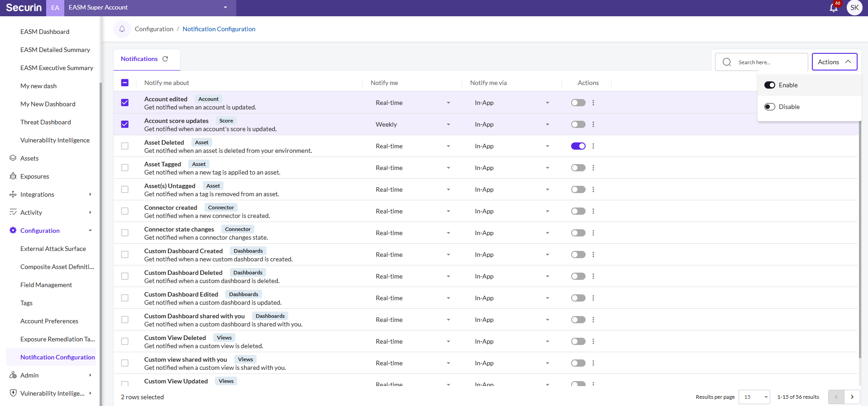Go to the next results page
Viewport: 868px width, 406px height.
852,397
